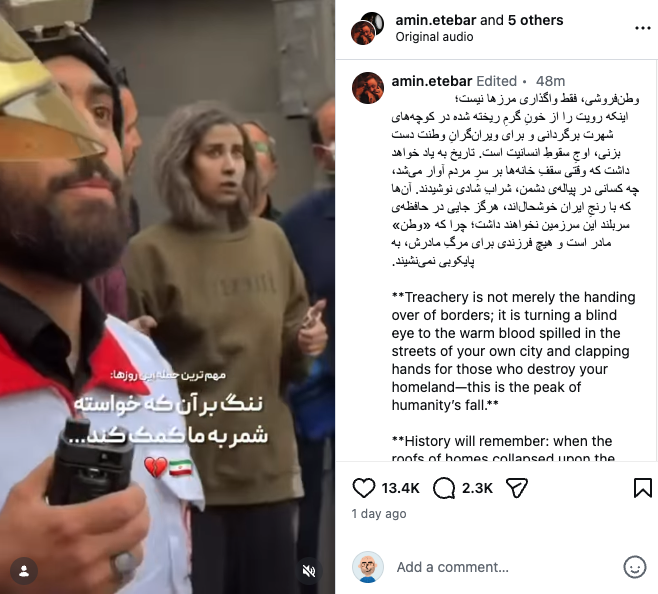This screenshot has width=658, height=594.
Task: Click your own avatar beside comment box
Action: point(368,567)
